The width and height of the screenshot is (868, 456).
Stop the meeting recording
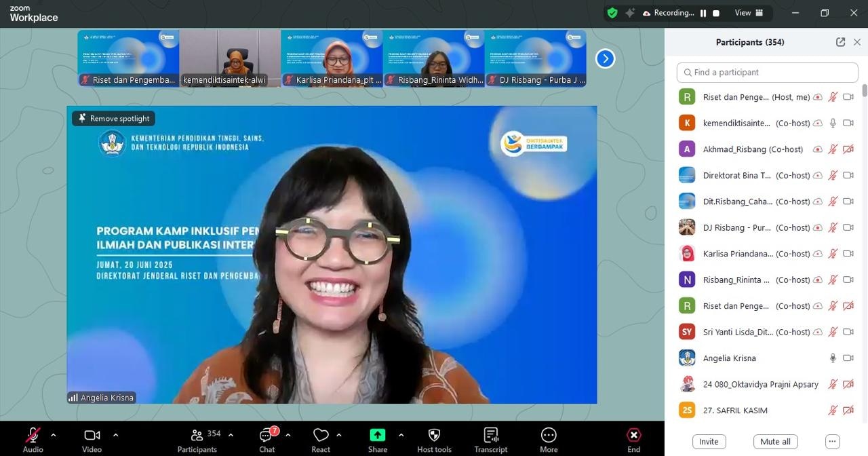716,13
